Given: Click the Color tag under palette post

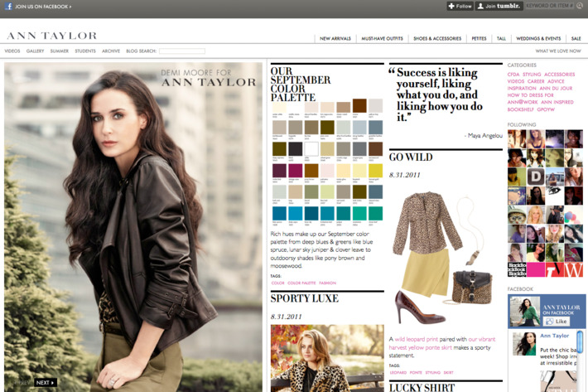Looking at the screenshot, I should click(278, 283).
